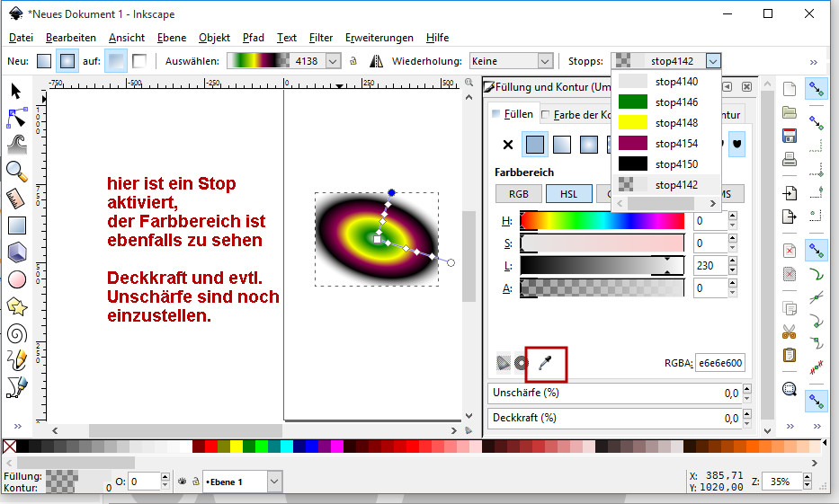Open the Pfad menu
The width and height of the screenshot is (839, 504).
click(x=253, y=38)
